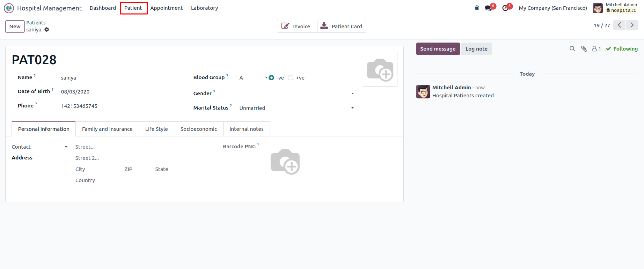Click the debug bug icon
644x269 pixels.
point(477,8)
